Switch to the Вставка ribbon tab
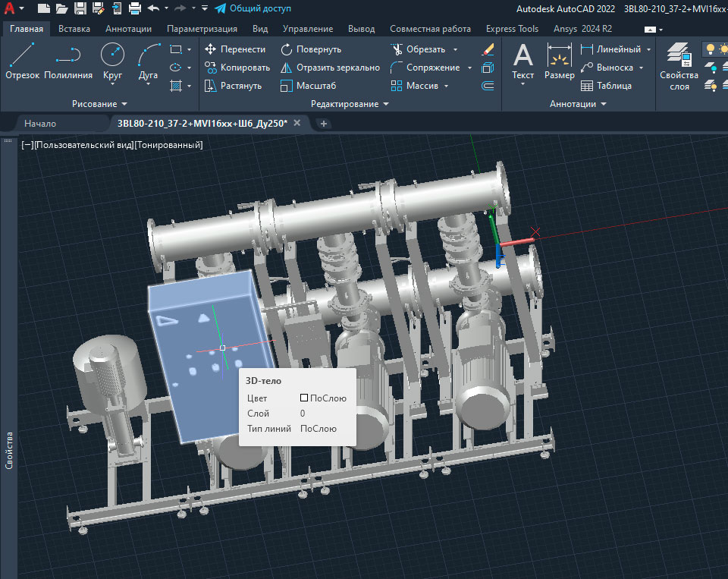 [74, 29]
